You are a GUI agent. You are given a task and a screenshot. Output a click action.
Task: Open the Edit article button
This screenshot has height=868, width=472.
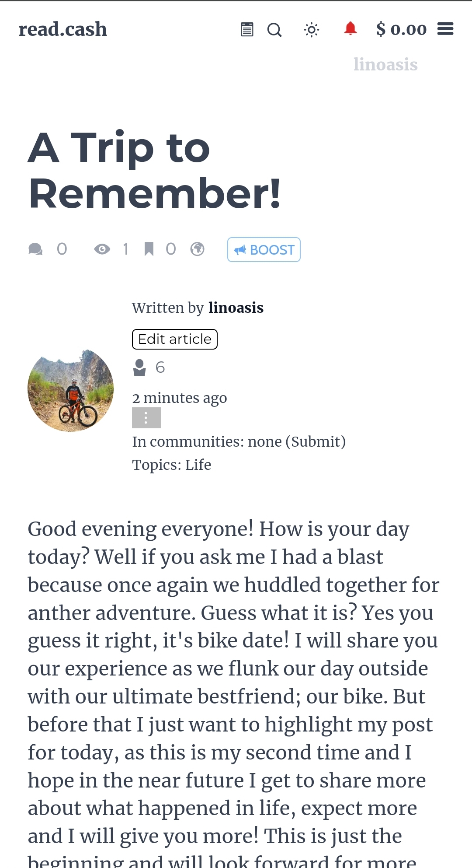[x=175, y=339]
